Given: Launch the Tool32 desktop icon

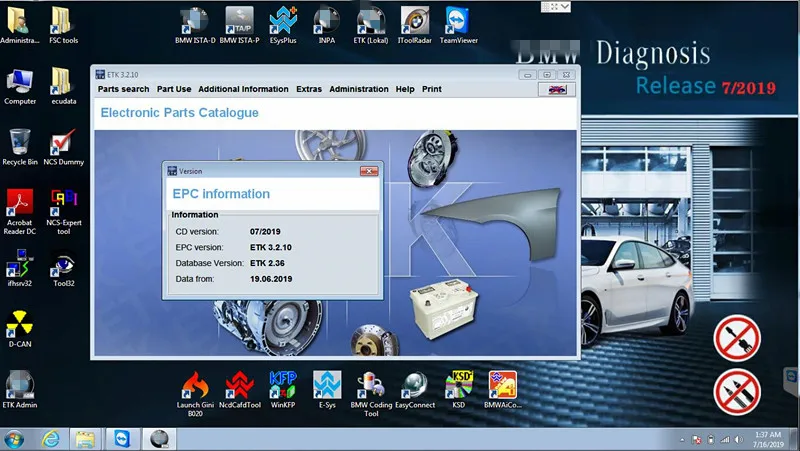Looking at the screenshot, I should [63, 267].
